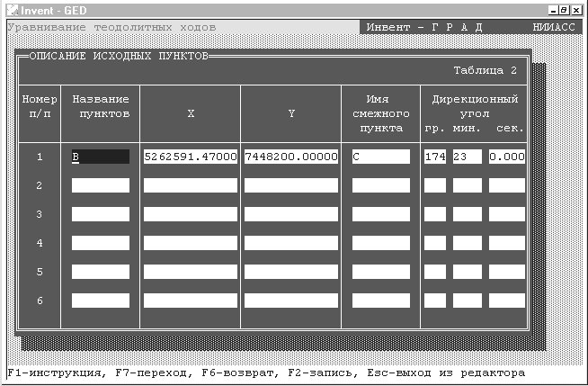588x386 pixels.
Task: Select the X coordinate field 5262591.47000
Action: coord(191,157)
